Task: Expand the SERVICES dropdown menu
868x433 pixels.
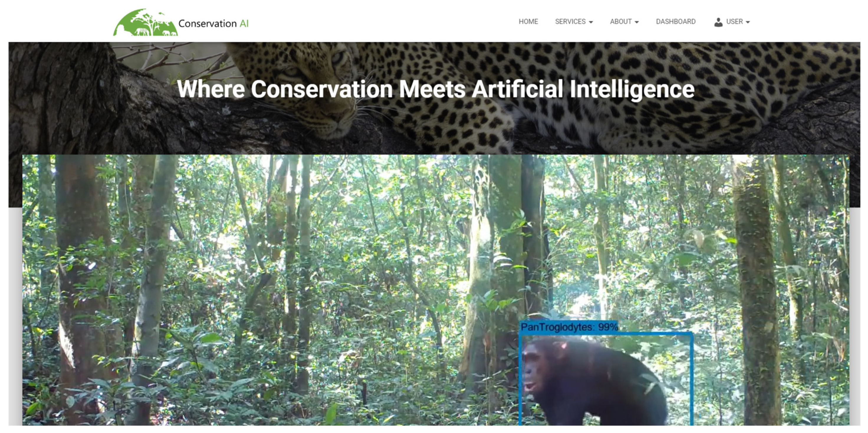Action: pyautogui.click(x=573, y=22)
